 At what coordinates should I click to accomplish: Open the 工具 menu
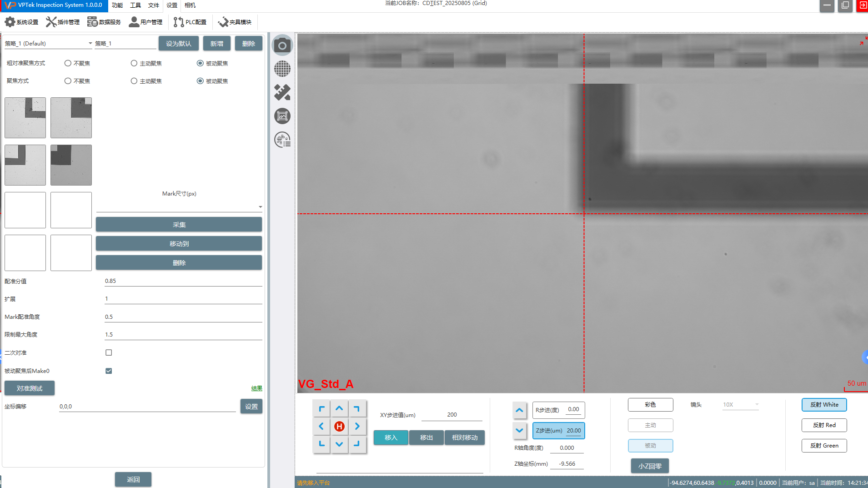tap(135, 5)
